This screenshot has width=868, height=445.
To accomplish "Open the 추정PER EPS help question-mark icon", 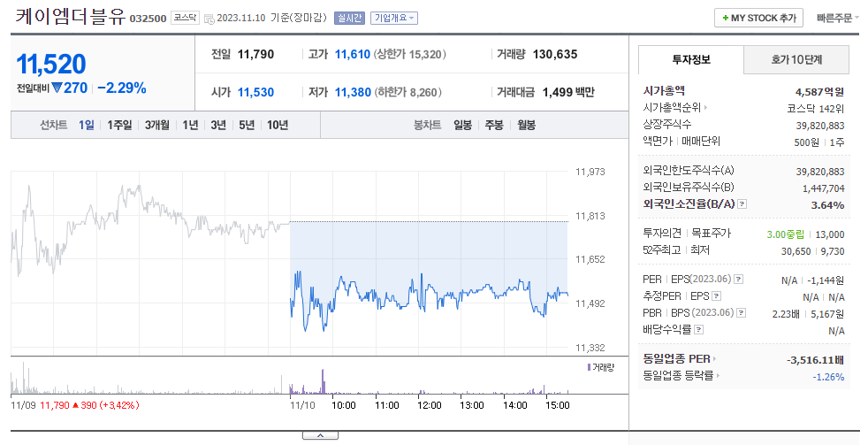I will pyautogui.click(x=716, y=296).
